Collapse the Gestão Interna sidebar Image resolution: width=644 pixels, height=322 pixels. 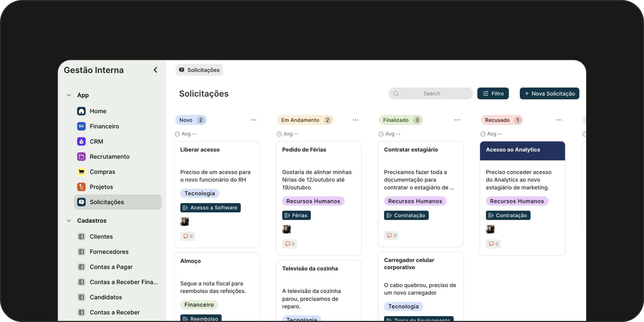pyautogui.click(x=156, y=70)
